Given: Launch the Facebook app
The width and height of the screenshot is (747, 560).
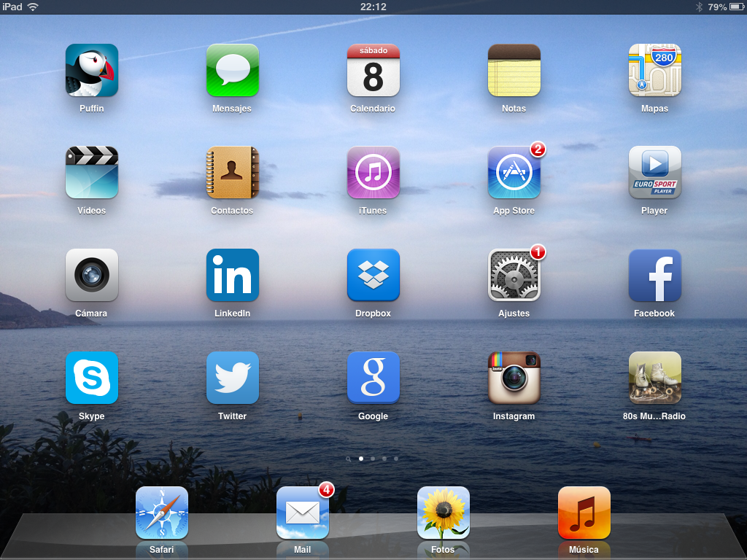Looking at the screenshot, I should [654, 275].
